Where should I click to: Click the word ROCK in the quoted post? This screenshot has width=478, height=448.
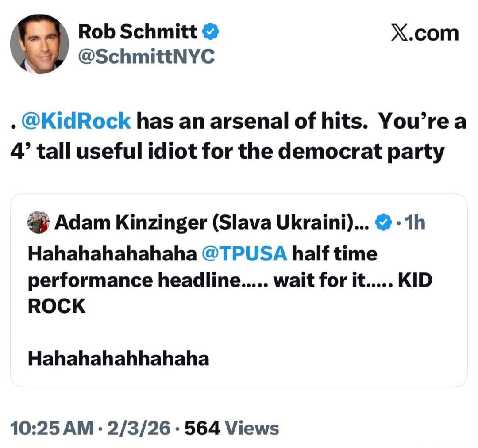point(57,306)
